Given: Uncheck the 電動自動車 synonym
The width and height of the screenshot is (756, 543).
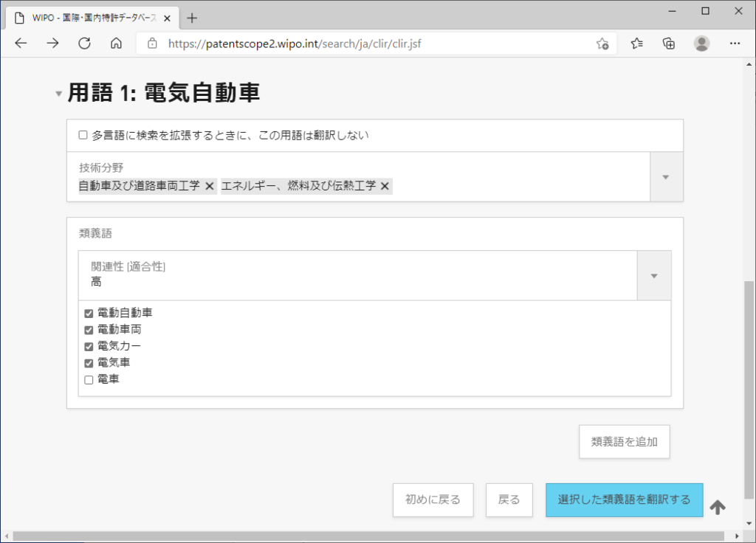Looking at the screenshot, I should tap(89, 314).
